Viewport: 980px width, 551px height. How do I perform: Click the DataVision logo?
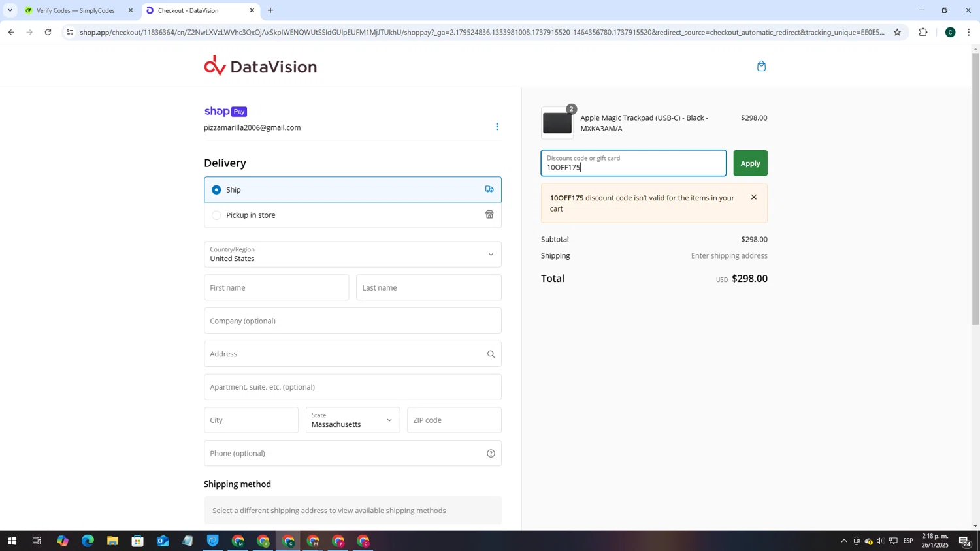[260, 66]
